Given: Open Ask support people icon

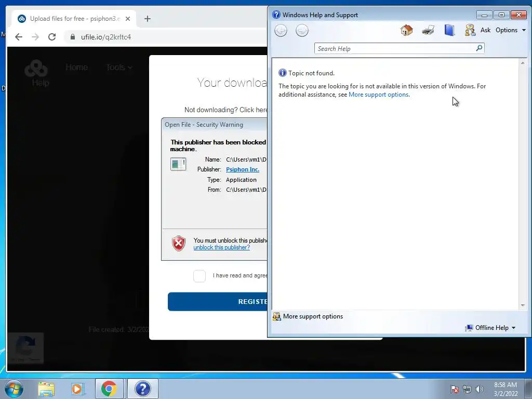Looking at the screenshot, I should (x=470, y=30).
